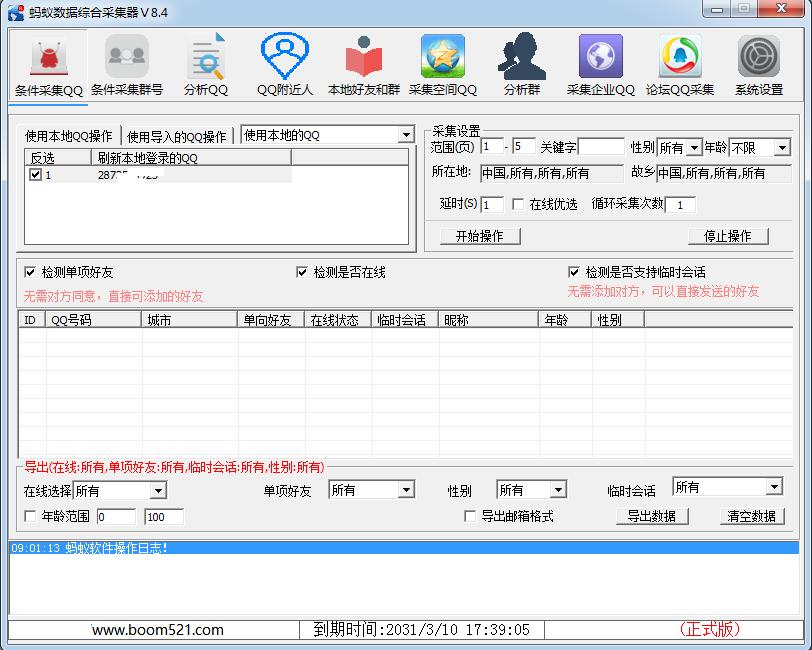Open the 条件采集群号 group icon
Viewport: 812px width, 650px height.
(x=127, y=66)
